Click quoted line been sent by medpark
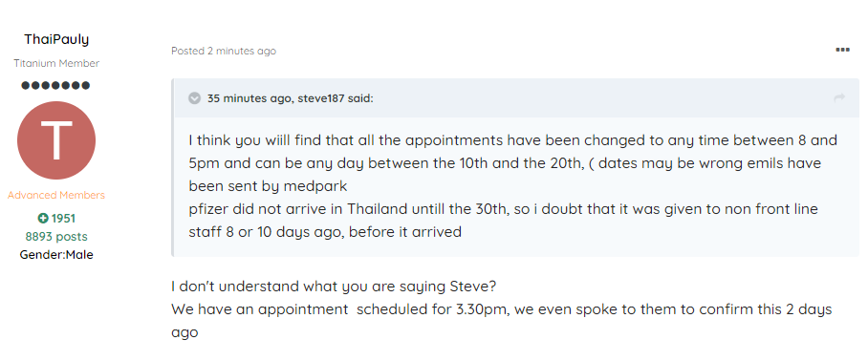Screen dimensions: 868x361 coord(268,186)
